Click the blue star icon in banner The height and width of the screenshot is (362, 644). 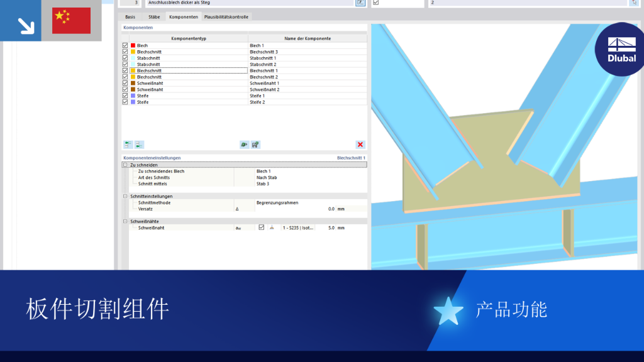[x=448, y=310]
